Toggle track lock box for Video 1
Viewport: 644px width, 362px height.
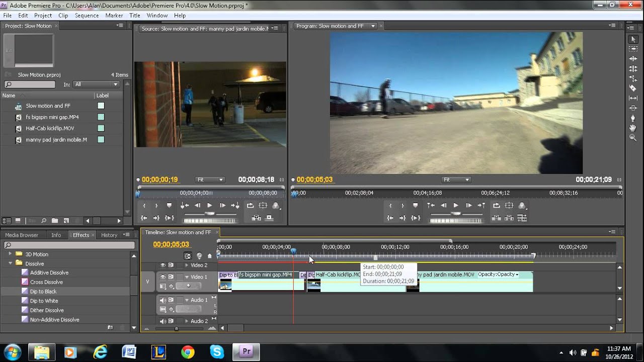[179, 277]
